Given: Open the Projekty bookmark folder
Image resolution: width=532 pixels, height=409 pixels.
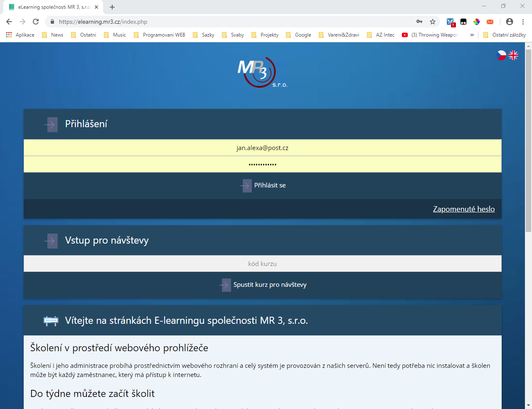Looking at the screenshot, I should [x=265, y=35].
